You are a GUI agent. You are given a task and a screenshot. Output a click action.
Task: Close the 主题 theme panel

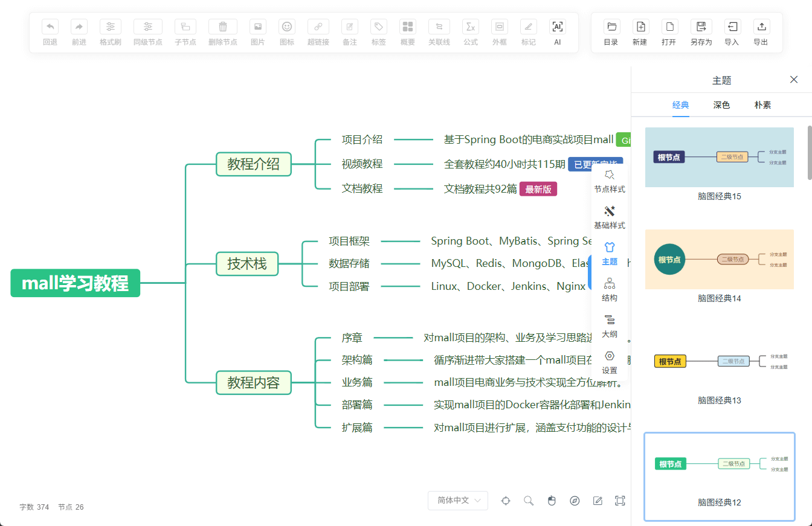click(x=794, y=80)
